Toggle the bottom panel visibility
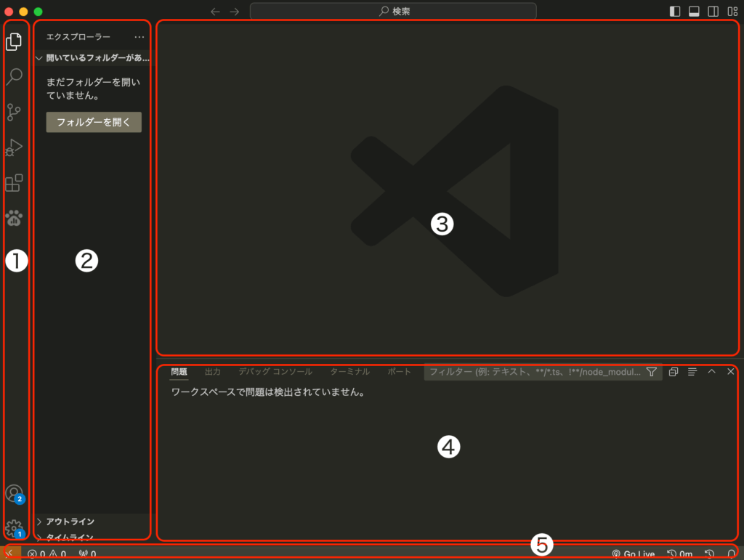744x560 pixels. (694, 11)
